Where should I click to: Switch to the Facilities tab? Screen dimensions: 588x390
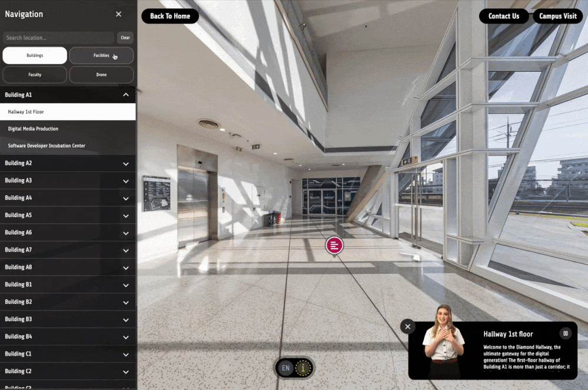click(101, 55)
